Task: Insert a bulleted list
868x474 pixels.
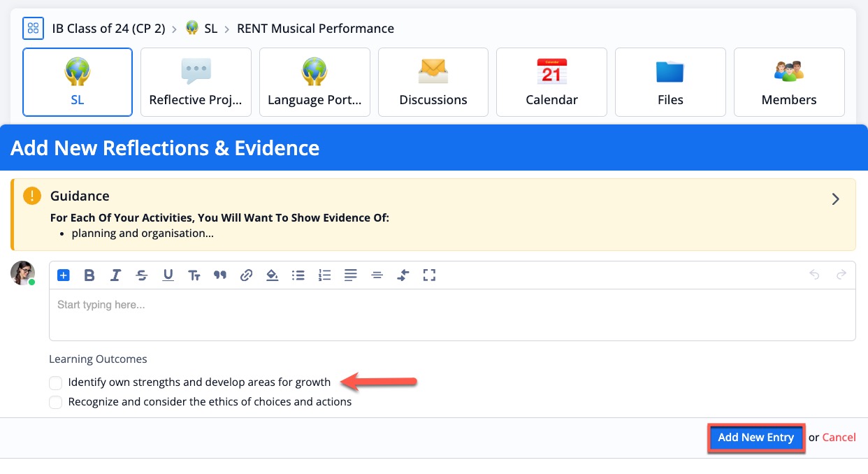Action: click(298, 275)
